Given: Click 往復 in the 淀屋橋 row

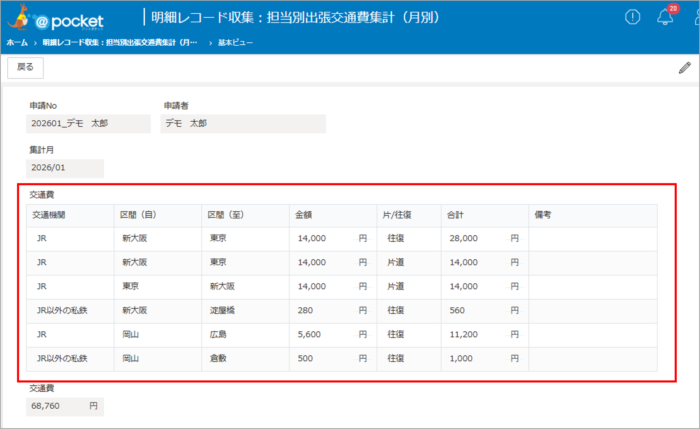Looking at the screenshot, I should 396,311.
